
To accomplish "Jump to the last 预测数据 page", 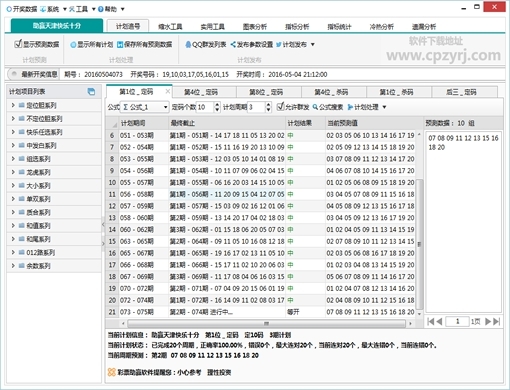I will pyautogui.click(x=497, y=321).
